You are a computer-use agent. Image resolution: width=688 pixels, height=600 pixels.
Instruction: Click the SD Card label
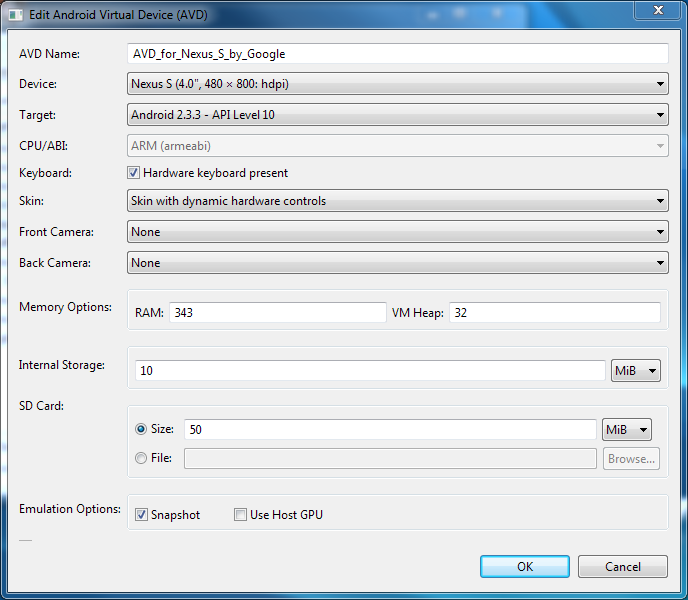[41, 406]
